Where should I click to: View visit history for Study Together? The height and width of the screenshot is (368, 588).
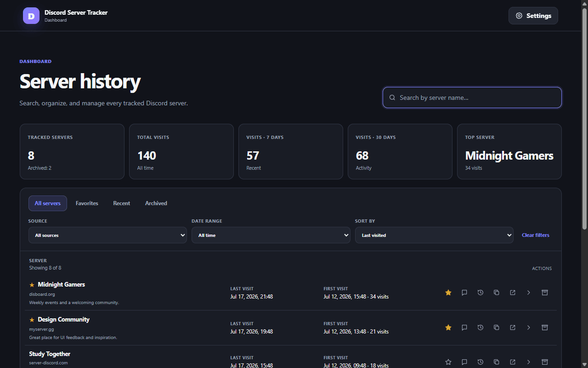click(481, 362)
